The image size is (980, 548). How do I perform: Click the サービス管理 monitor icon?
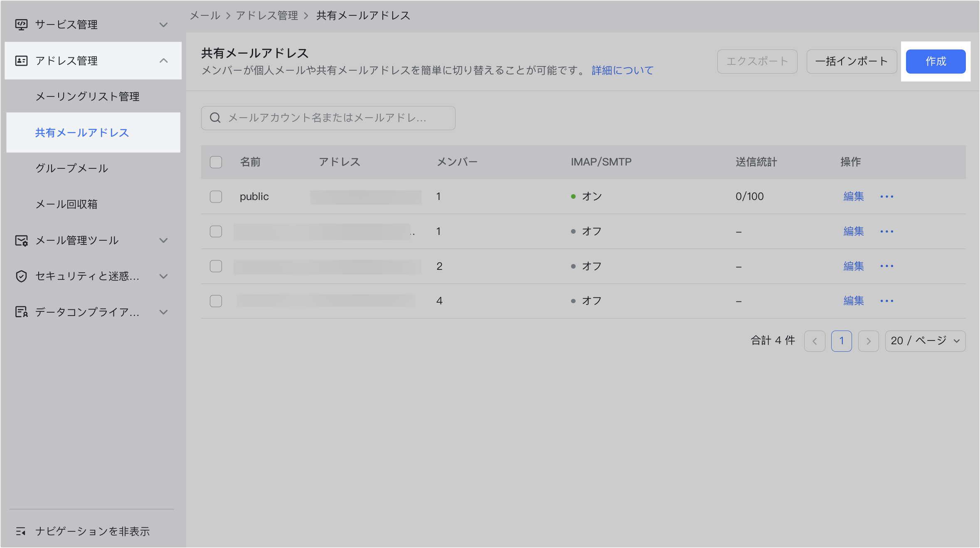[x=21, y=25]
